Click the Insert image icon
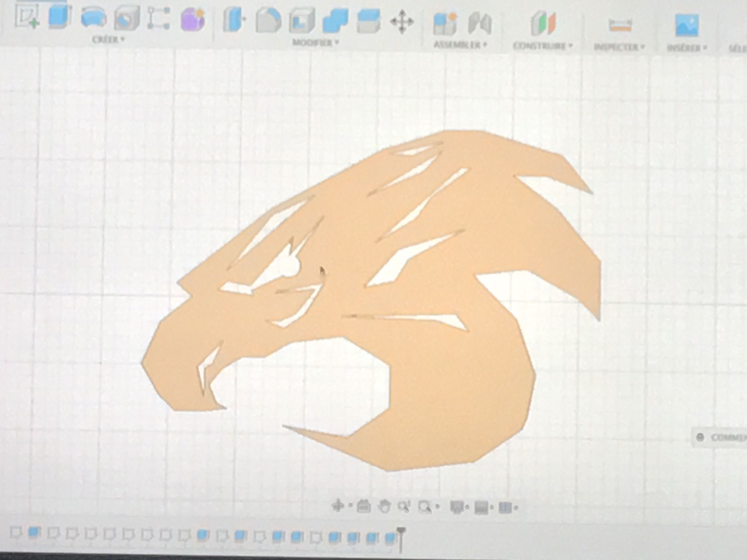This screenshot has width=747, height=560. coord(687,25)
